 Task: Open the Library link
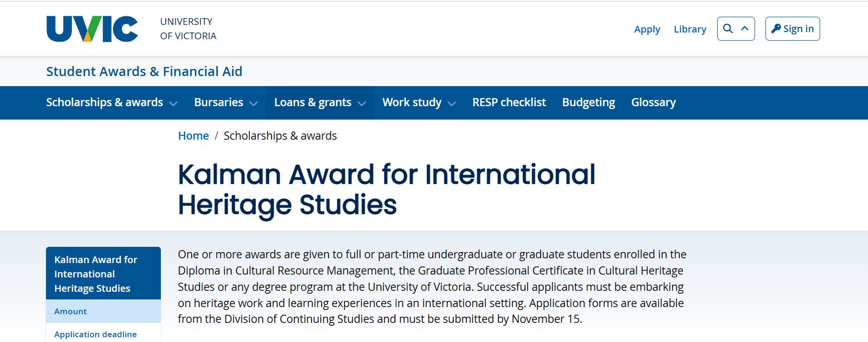tap(690, 29)
